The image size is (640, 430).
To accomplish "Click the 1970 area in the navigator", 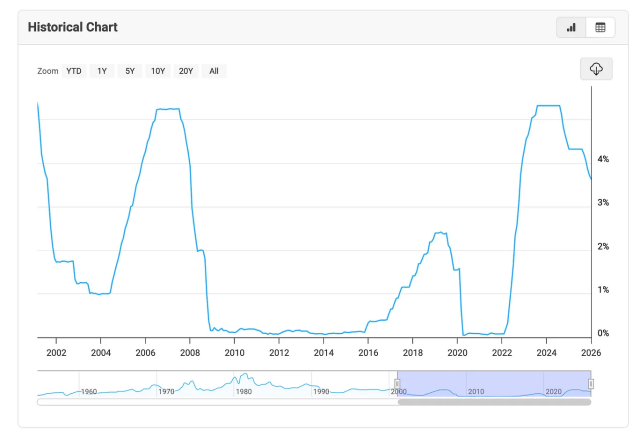I will (166, 391).
